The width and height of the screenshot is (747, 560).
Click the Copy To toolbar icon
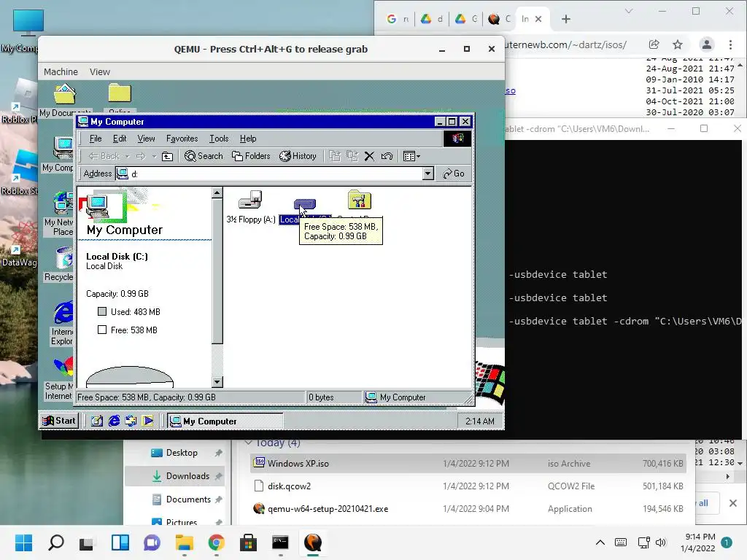click(x=352, y=156)
